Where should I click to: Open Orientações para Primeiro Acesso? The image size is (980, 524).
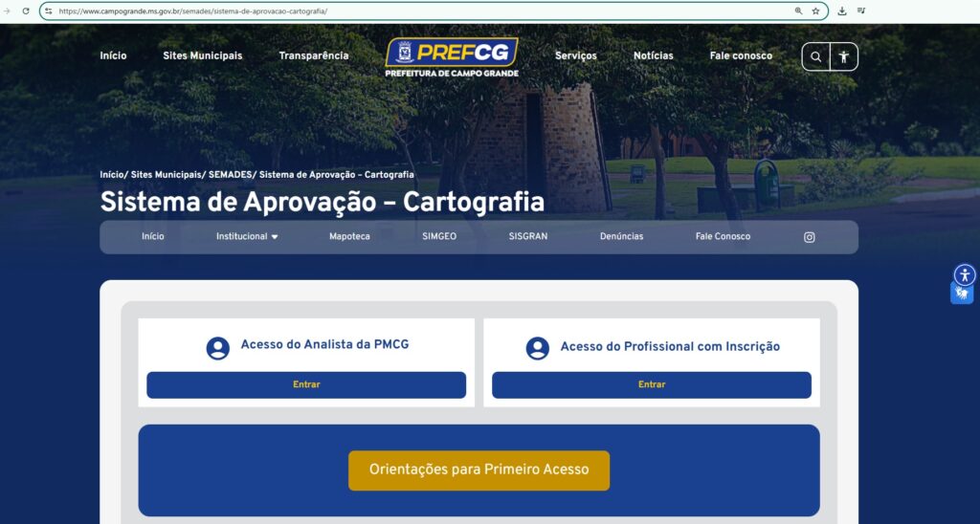point(479,469)
